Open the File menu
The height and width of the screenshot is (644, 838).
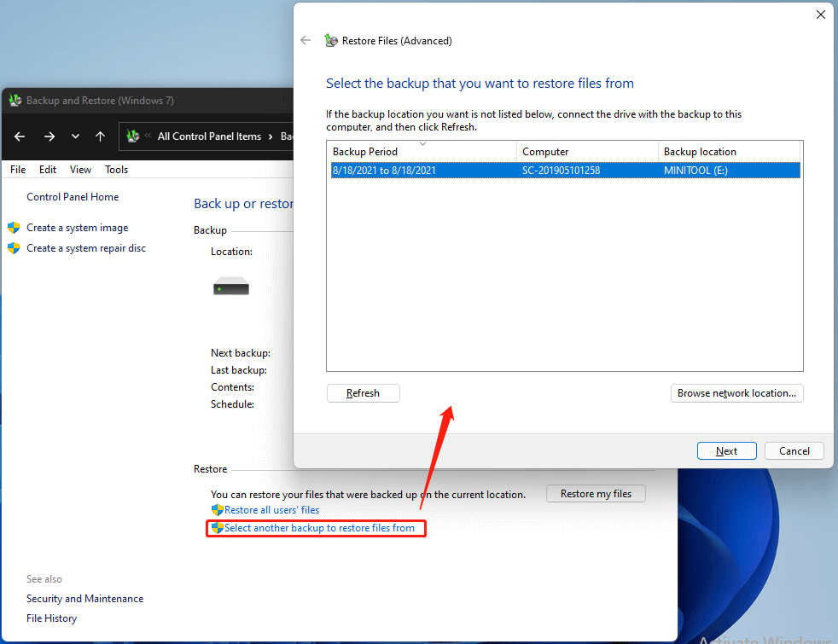coord(18,169)
